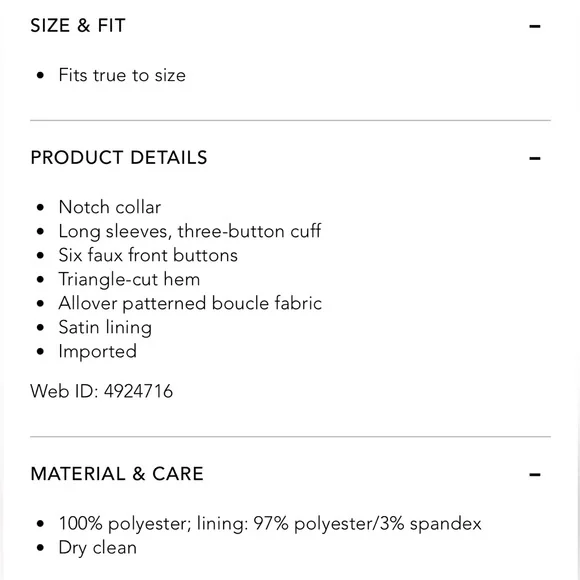
Task: Click the 100% polyester material line
Action: point(270,524)
